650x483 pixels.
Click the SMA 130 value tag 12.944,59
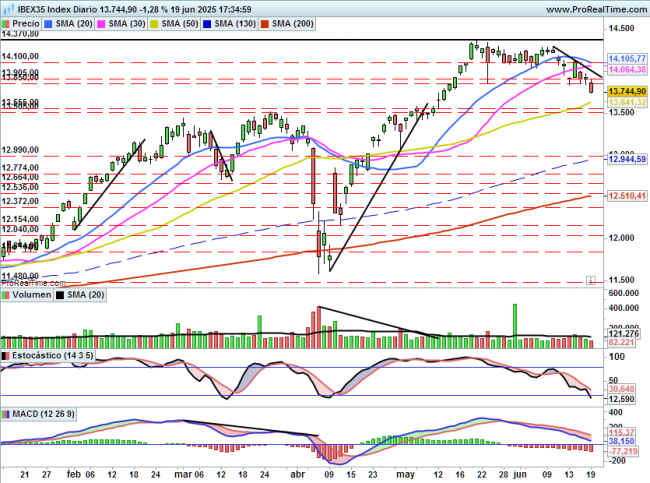pos(627,158)
